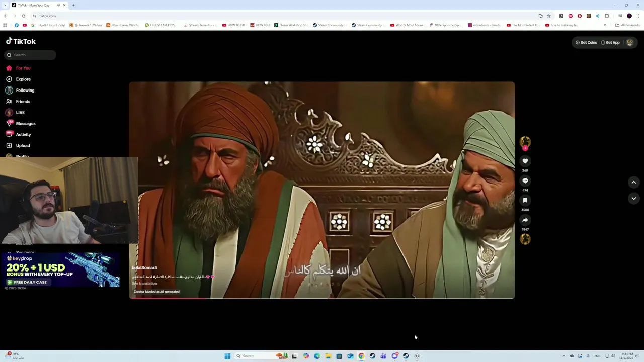Open the All Bookmarks folder
This screenshot has width=644, height=362.
pyautogui.click(x=627, y=25)
